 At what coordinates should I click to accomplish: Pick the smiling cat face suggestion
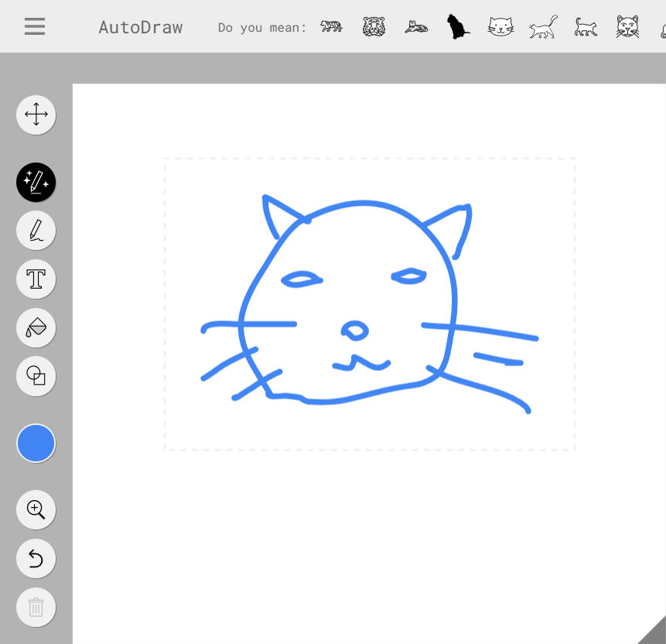click(500, 27)
